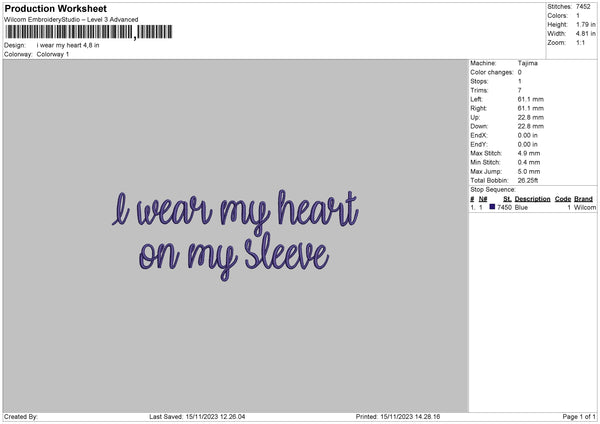Click the 'Created By:' footer label
Image resolution: width=600 pixels, height=424 pixels.
click(21, 417)
